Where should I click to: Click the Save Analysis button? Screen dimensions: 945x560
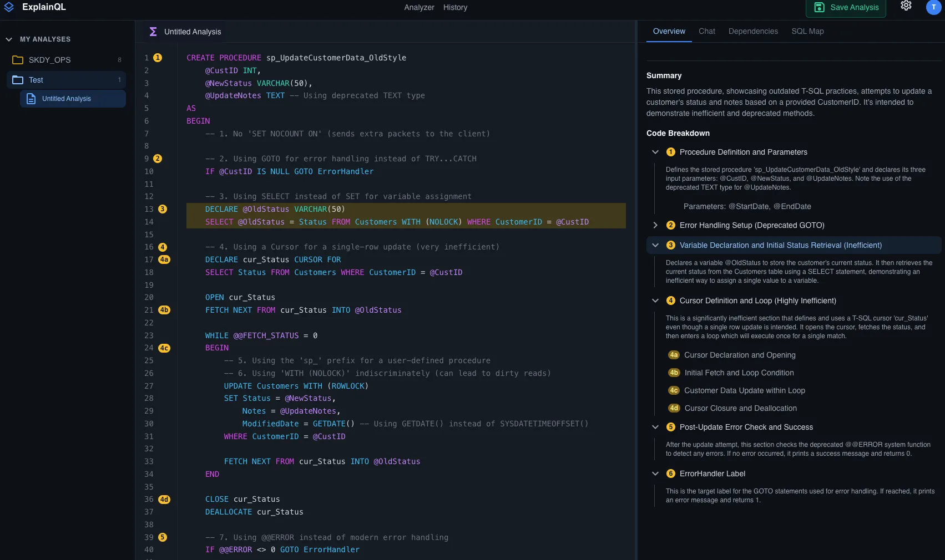point(846,8)
